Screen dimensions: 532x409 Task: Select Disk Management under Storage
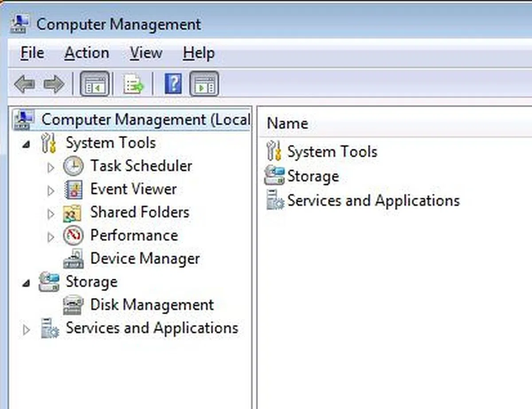point(152,305)
